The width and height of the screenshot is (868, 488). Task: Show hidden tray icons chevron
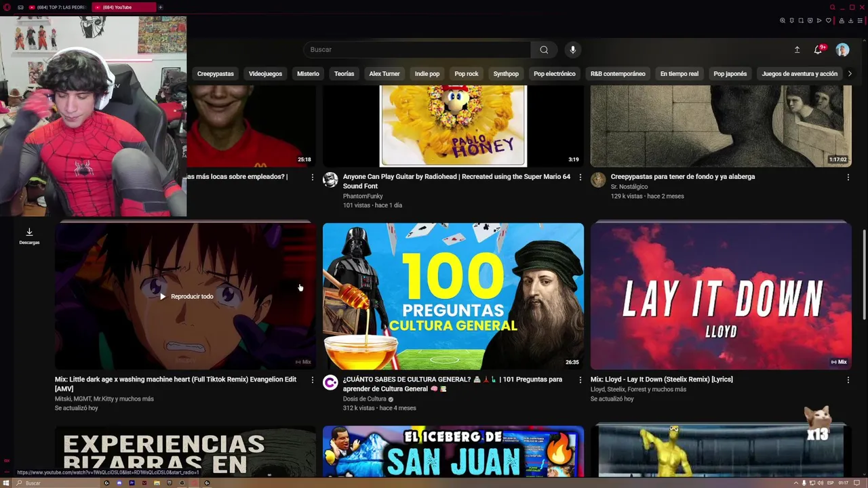[796, 483]
